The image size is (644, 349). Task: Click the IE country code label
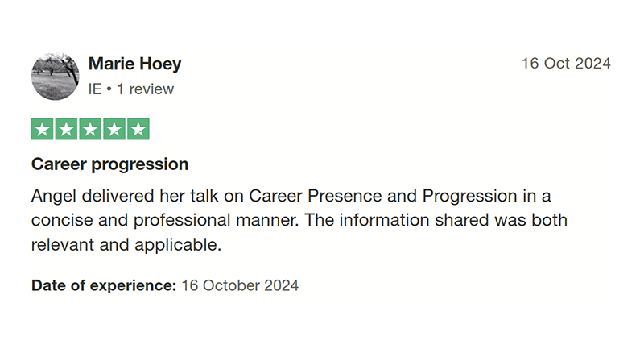tap(95, 89)
